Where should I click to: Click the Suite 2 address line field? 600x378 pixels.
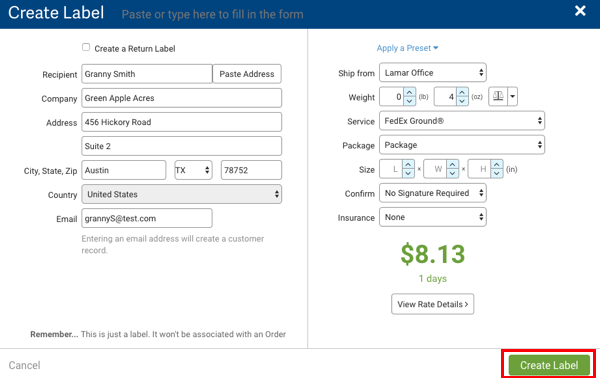182,146
